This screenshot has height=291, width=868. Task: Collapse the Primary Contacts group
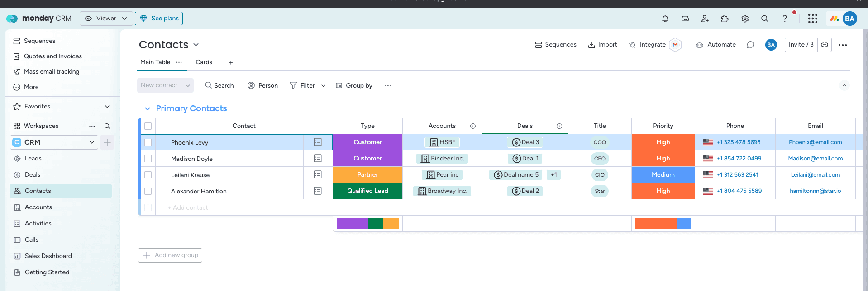coord(147,109)
